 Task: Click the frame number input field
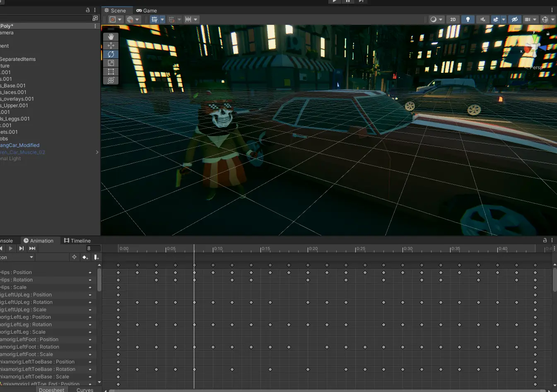(x=92, y=248)
